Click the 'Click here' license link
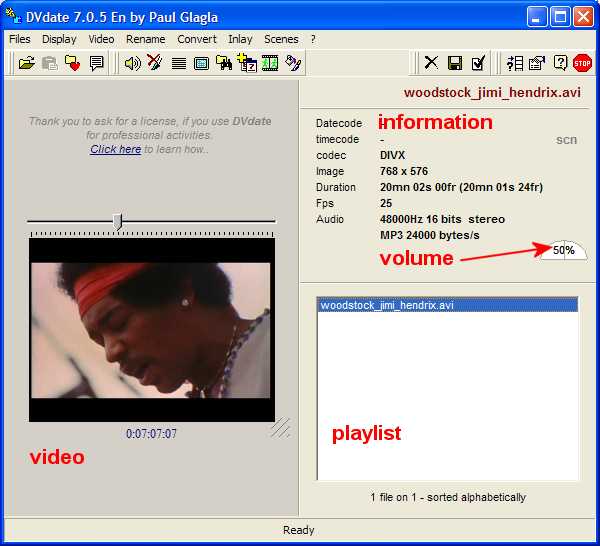 coord(116,149)
